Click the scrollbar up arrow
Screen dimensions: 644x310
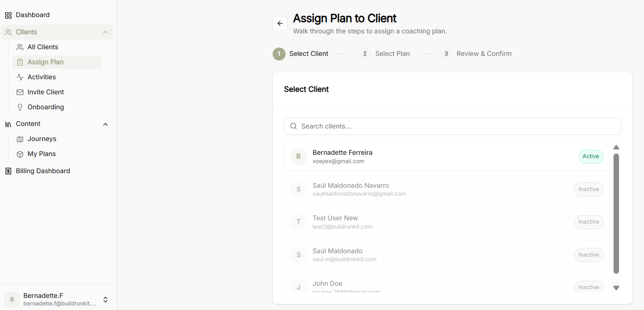[616, 147]
